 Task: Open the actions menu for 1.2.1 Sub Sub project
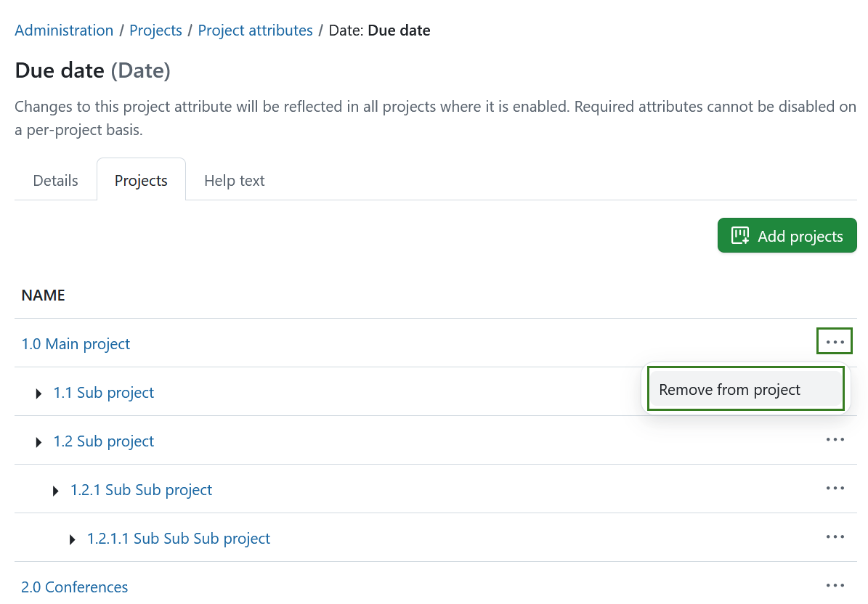pyautogui.click(x=835, y=488)
